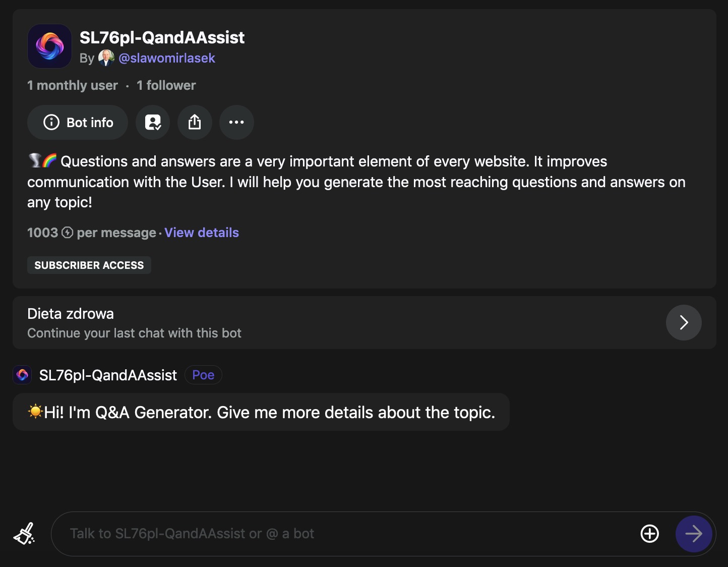Click the small bot avatar beside message
This screenshot has width=728, height=567.
22,375
